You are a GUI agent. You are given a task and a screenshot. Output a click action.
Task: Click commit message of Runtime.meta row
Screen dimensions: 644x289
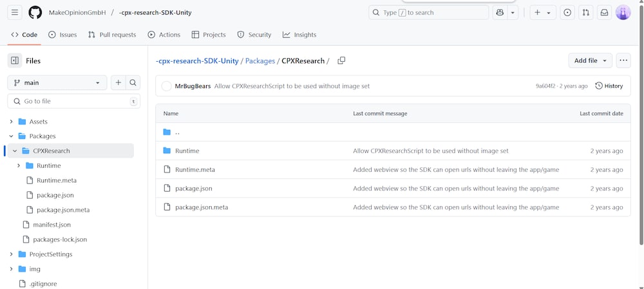click(456, 170)
